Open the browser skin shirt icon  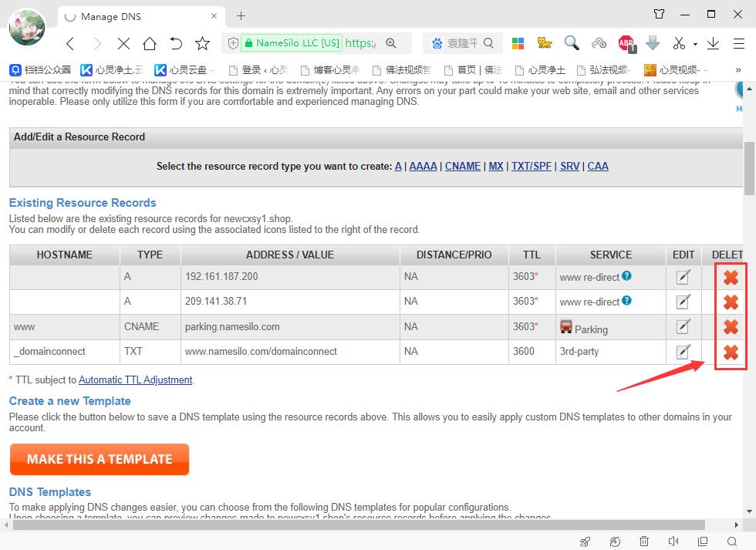coord(659,14)
